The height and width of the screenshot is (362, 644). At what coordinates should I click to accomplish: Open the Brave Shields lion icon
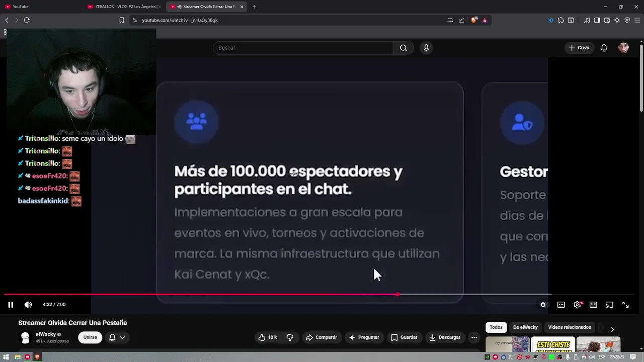coord(474,20)
